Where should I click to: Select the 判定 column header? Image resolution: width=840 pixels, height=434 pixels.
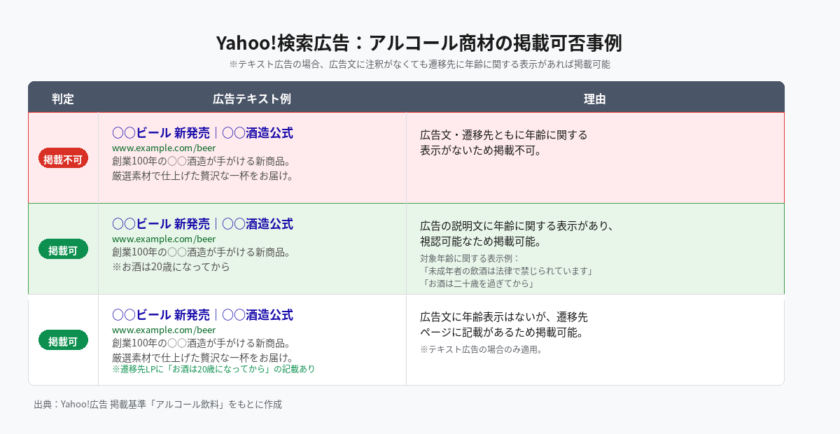(63, 99)
